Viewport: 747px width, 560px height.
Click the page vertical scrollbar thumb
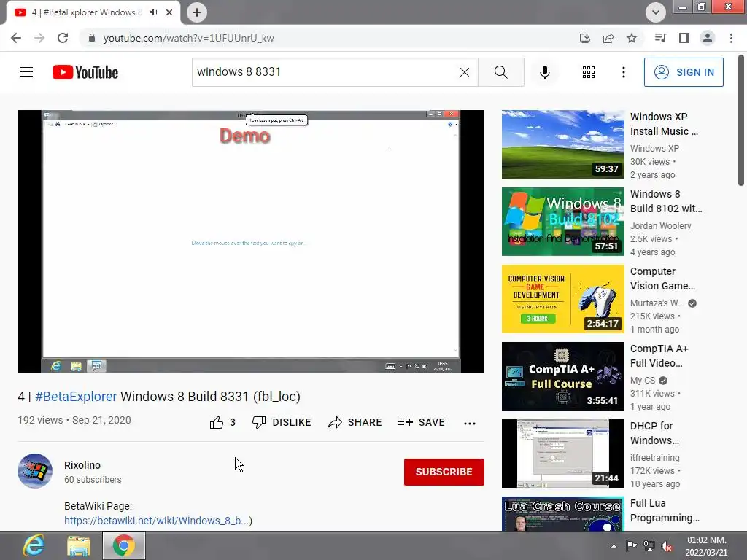click(x=741, y=120)
